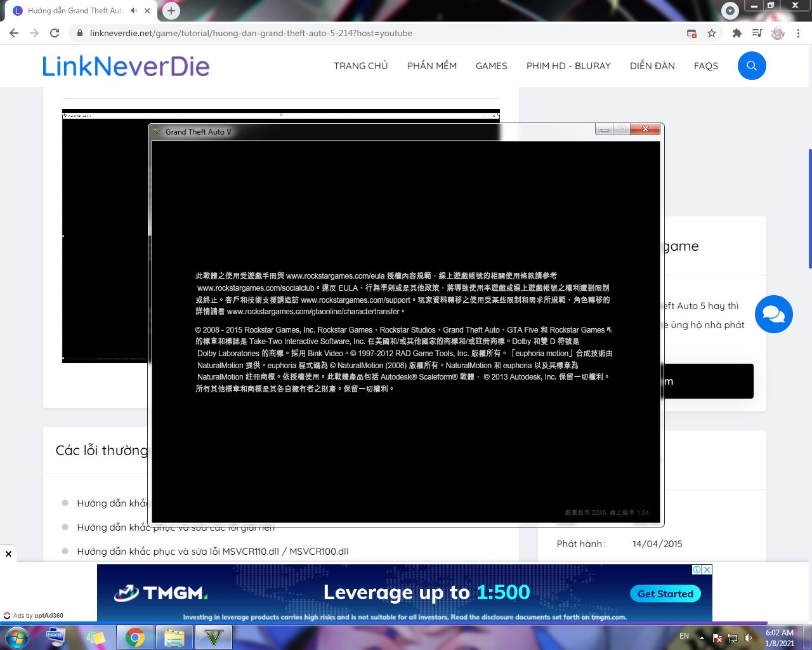This screenshot has height=650, width=812.
Task: Click the GTA V taskbar icon
Action: coord(214,637)
